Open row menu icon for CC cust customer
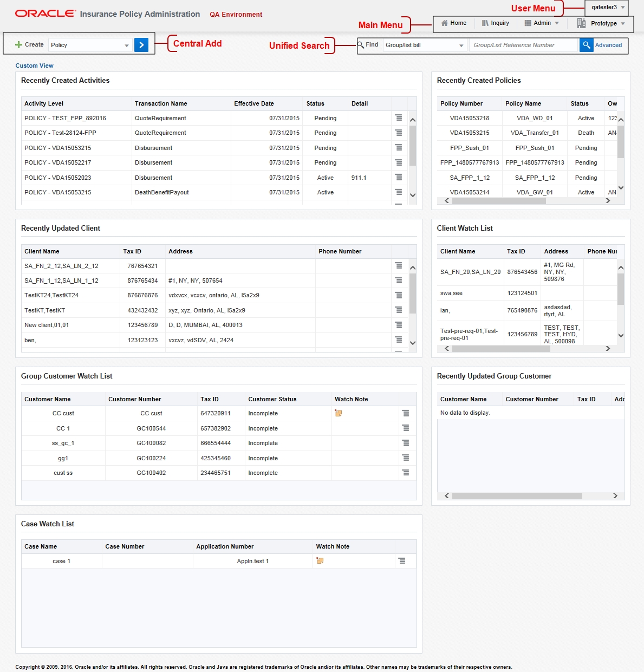 point(405,413)
